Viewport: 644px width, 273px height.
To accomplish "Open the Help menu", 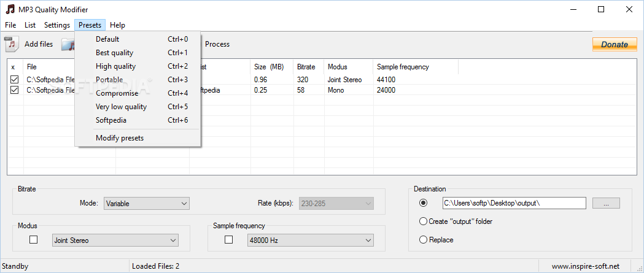I will pos(117,25).
